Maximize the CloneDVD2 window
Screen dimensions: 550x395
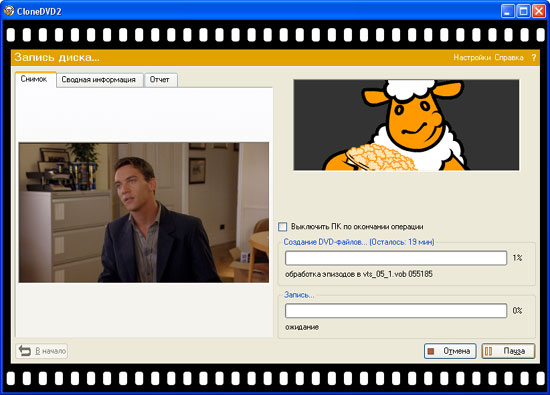coord(523,11)
